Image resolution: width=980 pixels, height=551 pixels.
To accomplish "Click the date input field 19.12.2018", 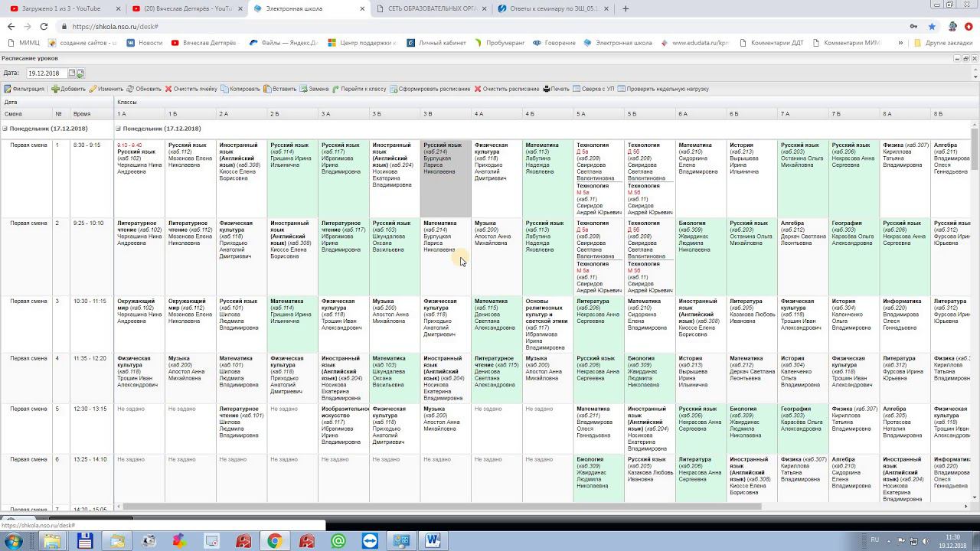I will click(47, 73).
